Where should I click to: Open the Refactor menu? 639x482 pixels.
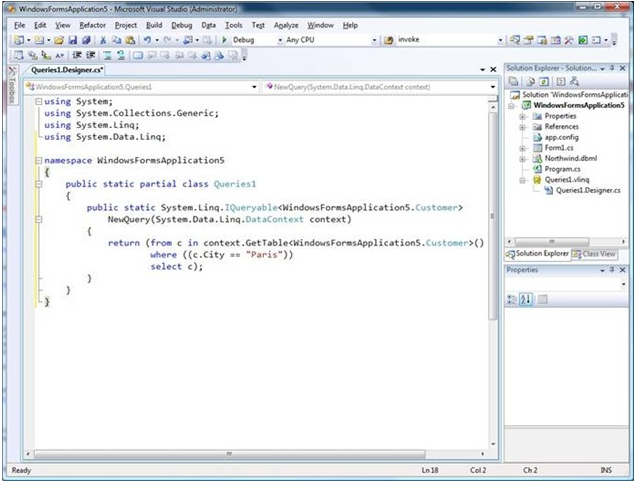[x=93, y=25]
